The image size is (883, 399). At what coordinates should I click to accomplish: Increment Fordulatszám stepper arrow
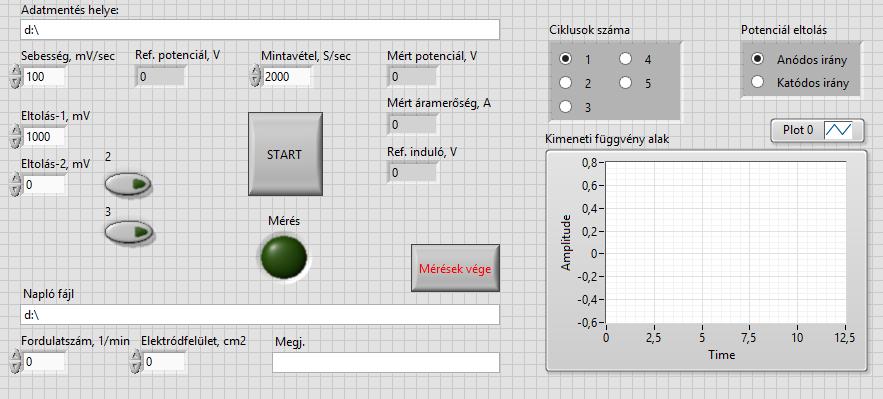point(16,356)
